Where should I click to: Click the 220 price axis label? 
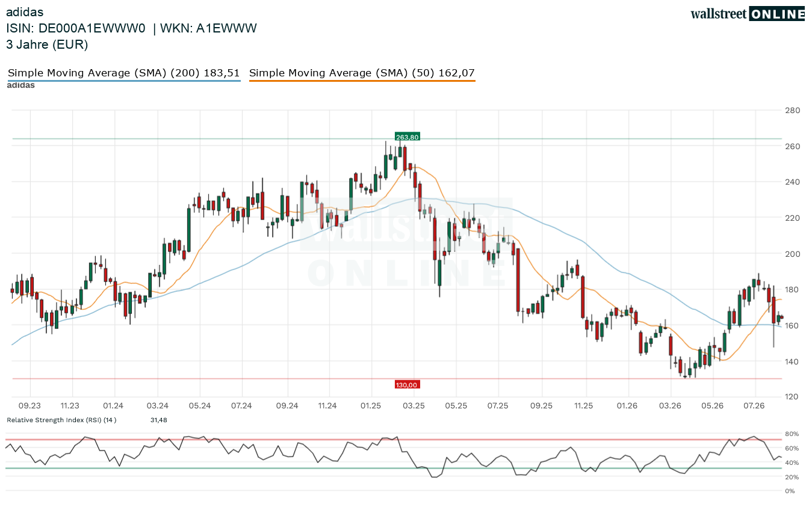793,218
